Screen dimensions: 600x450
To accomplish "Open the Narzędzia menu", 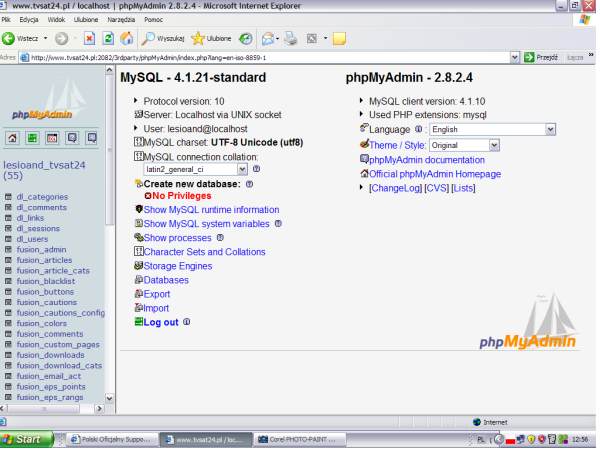I will point(121,20).
